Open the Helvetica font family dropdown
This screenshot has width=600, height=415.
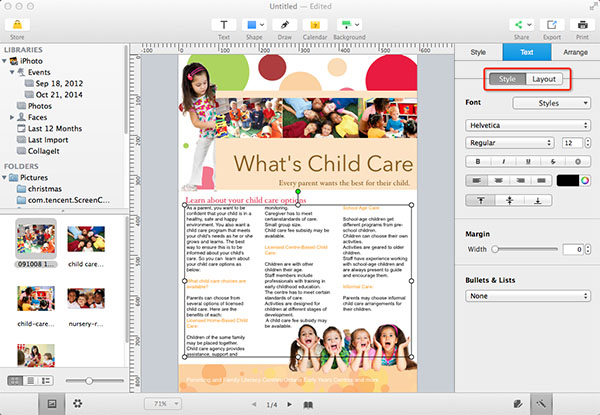(528, 124)
